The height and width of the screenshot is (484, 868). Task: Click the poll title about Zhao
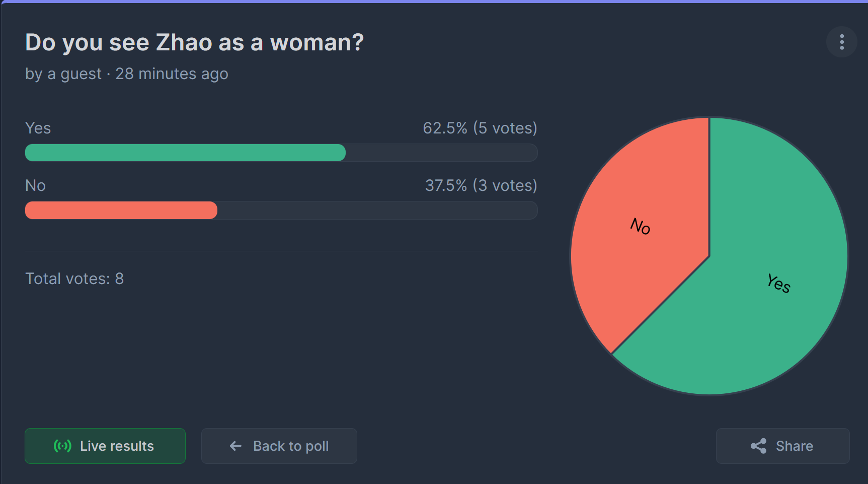[194, 42]
